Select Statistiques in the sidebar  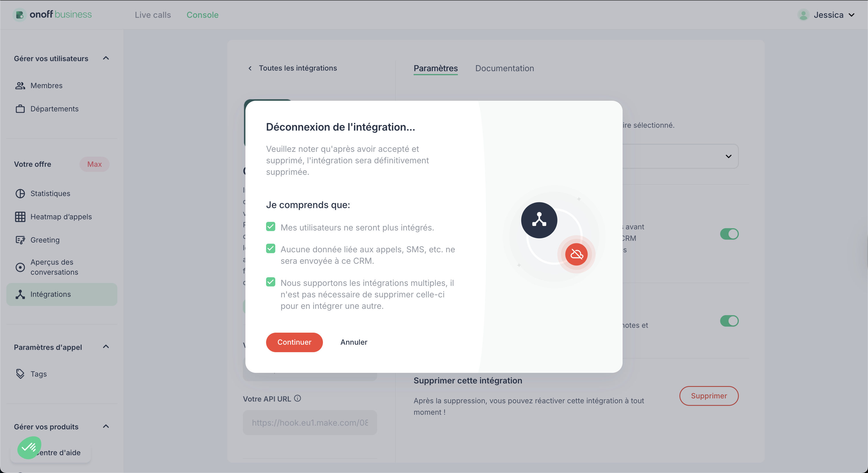tap(62, 193)
